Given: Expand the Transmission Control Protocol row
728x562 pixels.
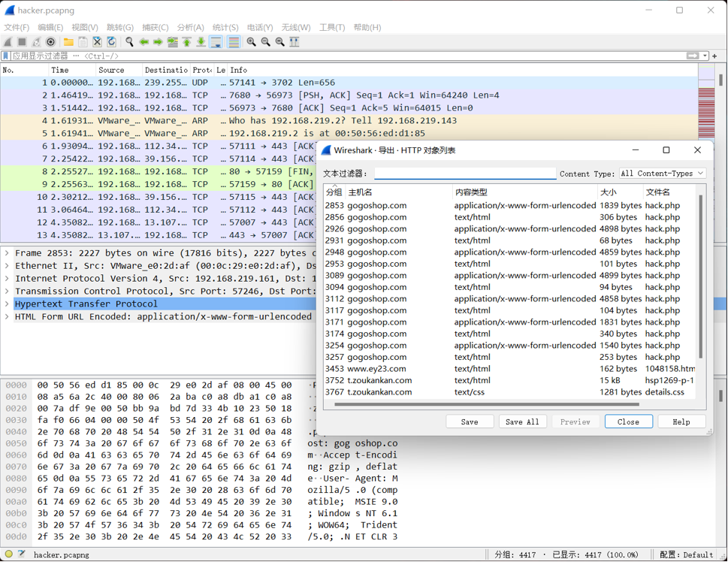Looking at the screenshot, I should (7, 292).
